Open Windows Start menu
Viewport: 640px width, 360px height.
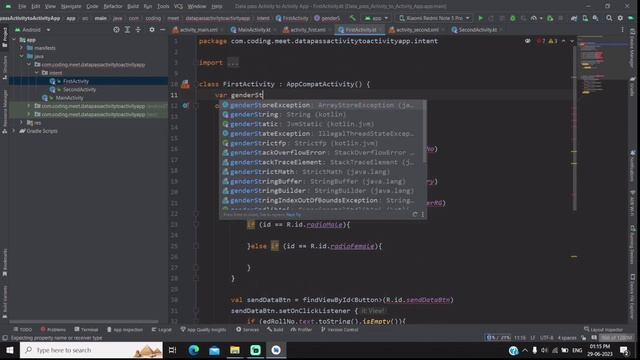click(x=9, y=350)
